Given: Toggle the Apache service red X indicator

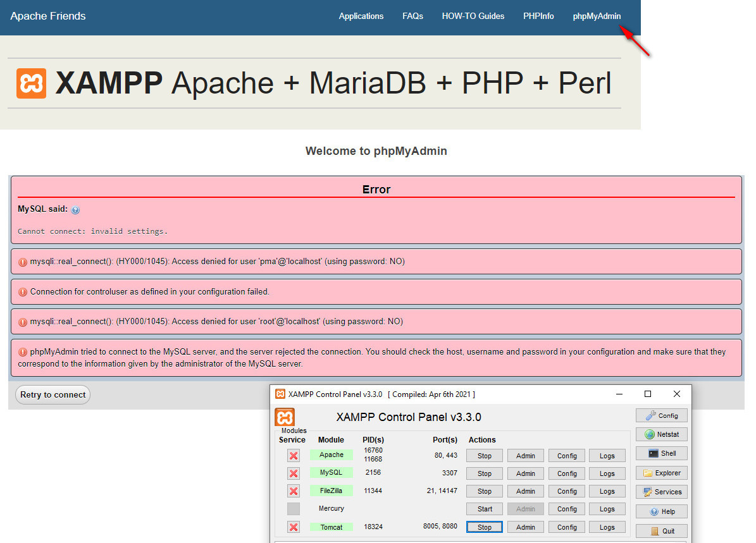Looking at the screenshot, I should [x=293, y=455].
